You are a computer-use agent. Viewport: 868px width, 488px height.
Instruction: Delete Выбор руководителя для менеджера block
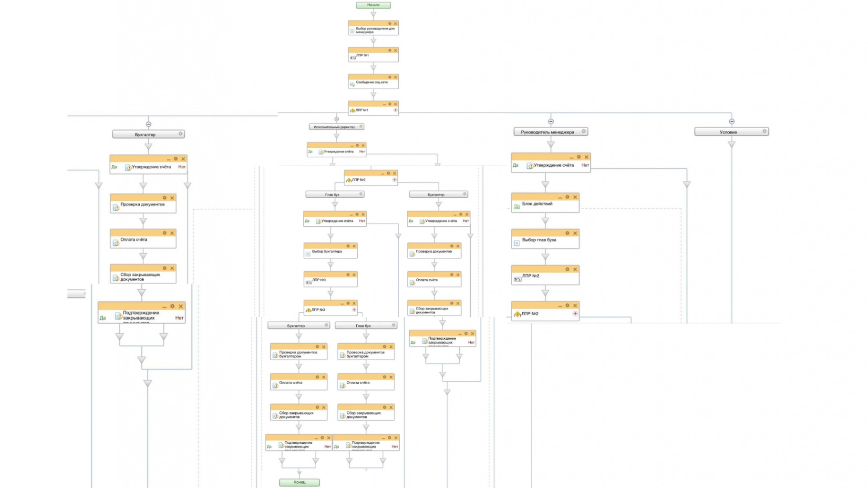tap(395, 23)
